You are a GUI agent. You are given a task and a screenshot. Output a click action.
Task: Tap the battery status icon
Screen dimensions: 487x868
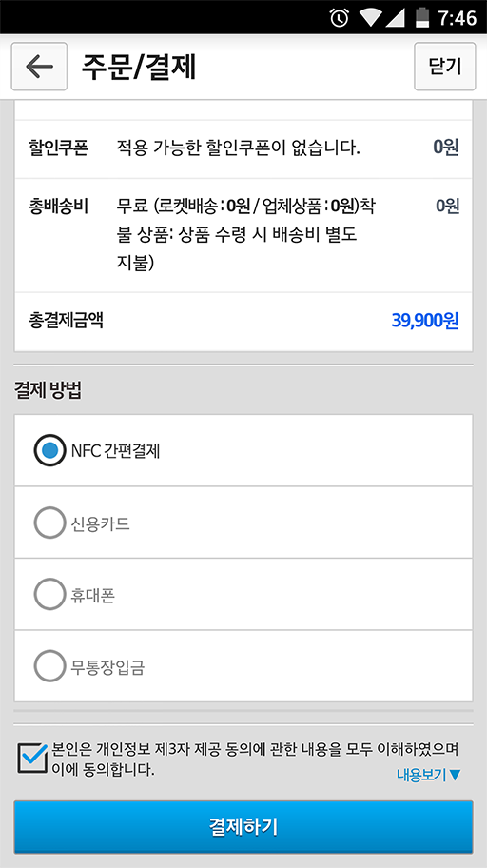pyautogui.click(x=423, y=18)
